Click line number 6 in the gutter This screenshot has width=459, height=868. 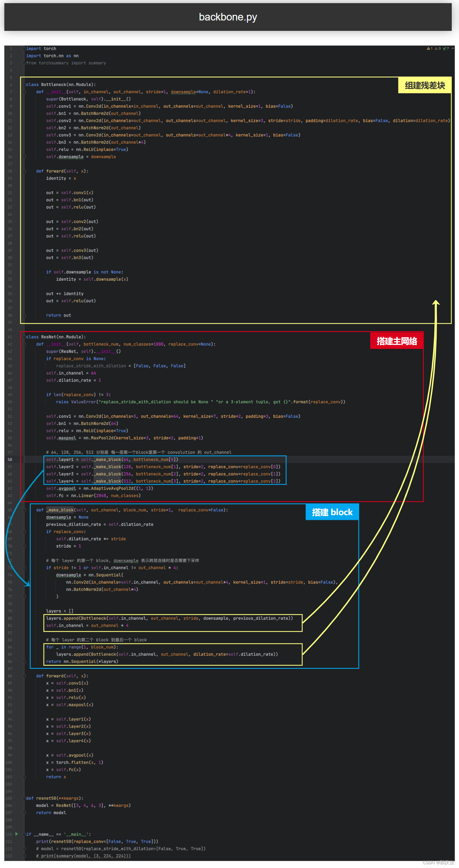click(x=11, y=84)
